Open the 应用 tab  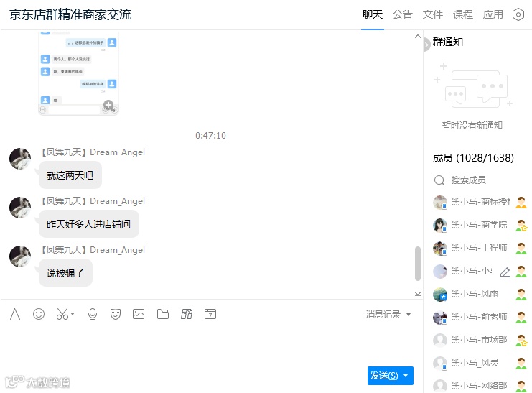pos(493,14)
